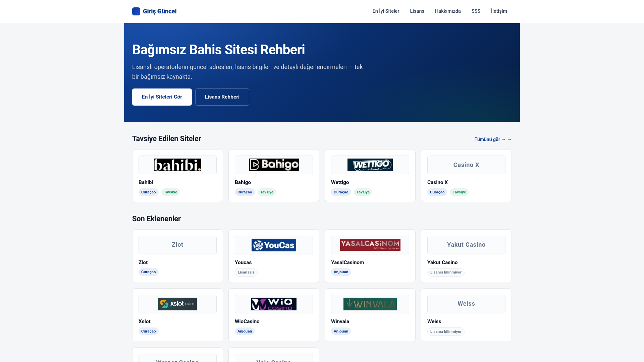The width and height of the screenshot is (644, 362).
Task: Select SSS in the top navigation
Action: coord(476,11)
